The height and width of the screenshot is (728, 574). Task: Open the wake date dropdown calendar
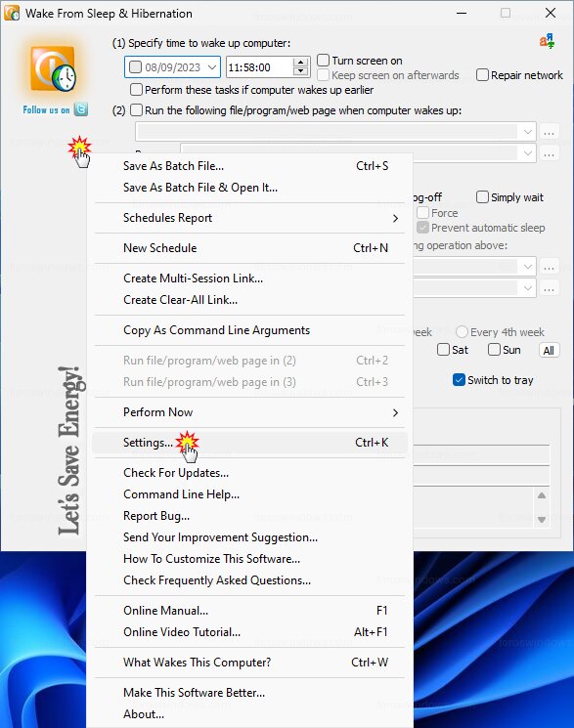(212, 67)
